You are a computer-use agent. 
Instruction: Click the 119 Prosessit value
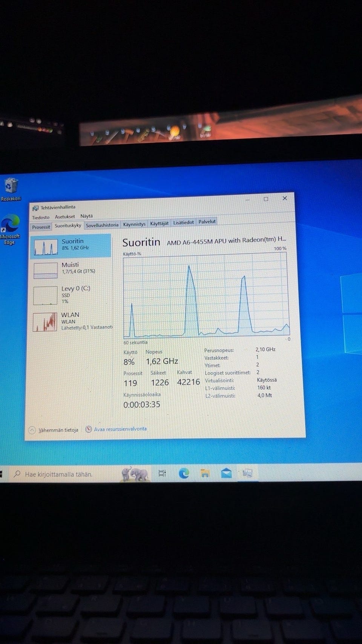130,383
